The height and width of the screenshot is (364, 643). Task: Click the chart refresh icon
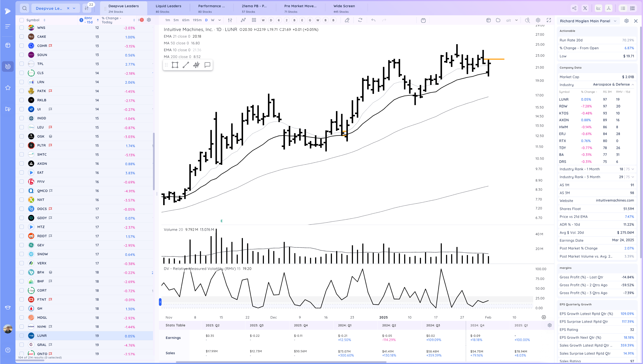[x=360, y=20]
